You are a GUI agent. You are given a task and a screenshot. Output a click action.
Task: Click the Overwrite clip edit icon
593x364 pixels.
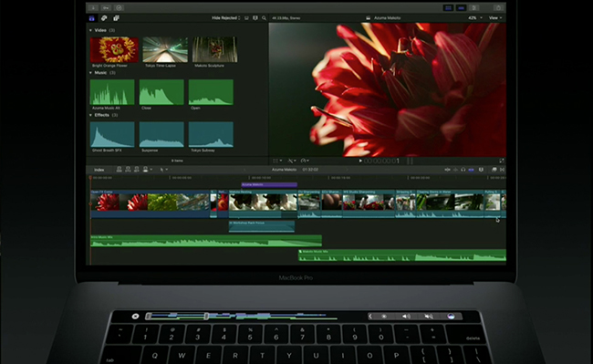[x=146, y=170]
